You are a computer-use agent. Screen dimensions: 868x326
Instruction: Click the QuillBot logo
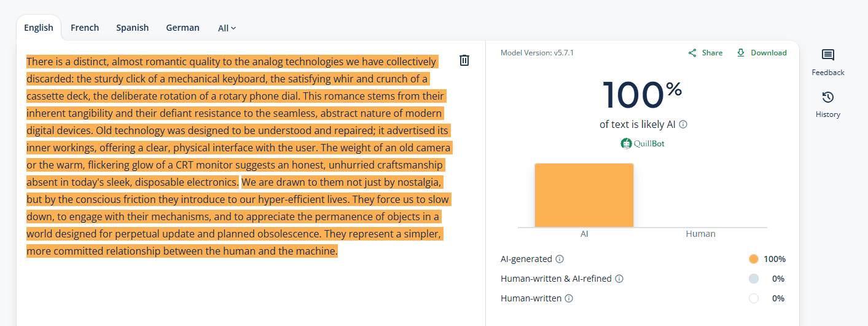[643, 144]
